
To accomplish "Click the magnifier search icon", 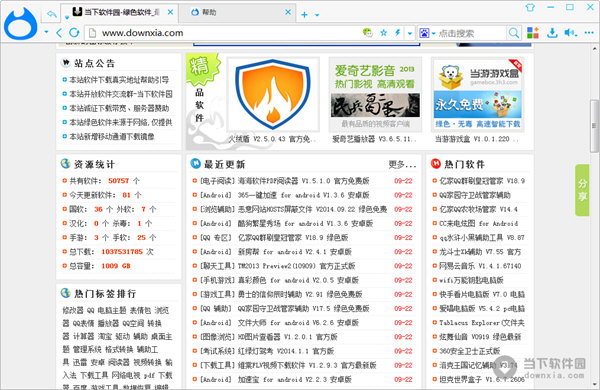I will (514, 33).
